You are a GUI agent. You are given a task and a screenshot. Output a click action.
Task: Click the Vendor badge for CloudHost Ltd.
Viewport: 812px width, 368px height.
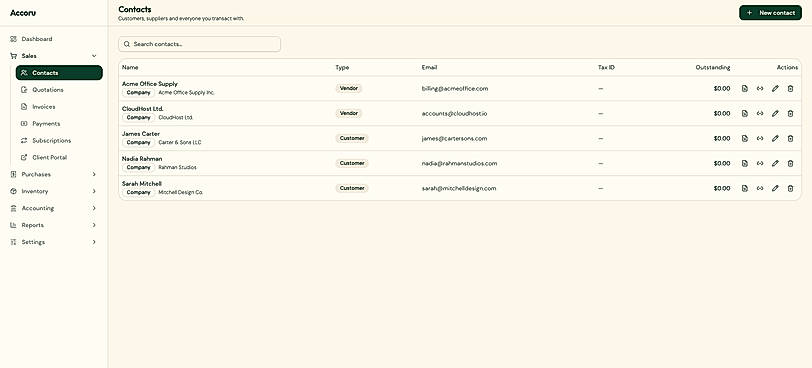click(x=349, y=113)
